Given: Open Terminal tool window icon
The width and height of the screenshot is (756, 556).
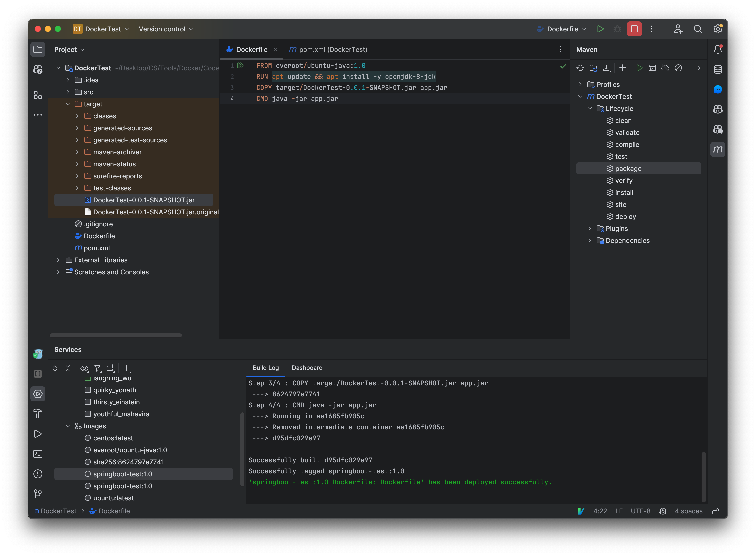Looking at the screenshot, I should tap(38, 454).
